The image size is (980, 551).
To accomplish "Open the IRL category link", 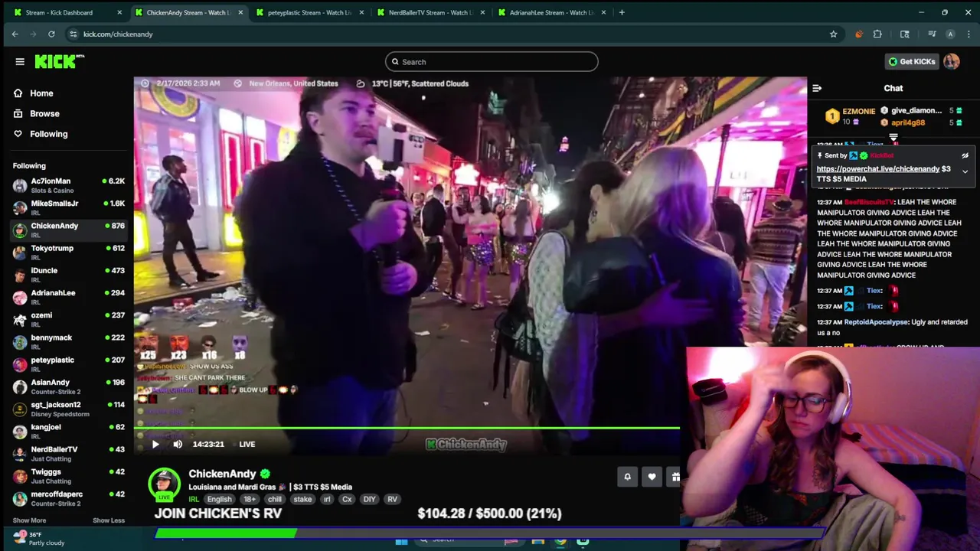I will click(x=194, y=499).
